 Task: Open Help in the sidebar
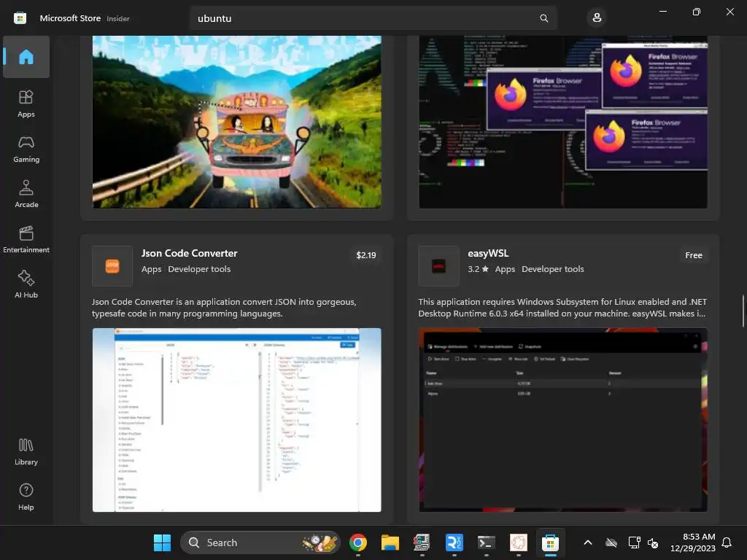26,497
